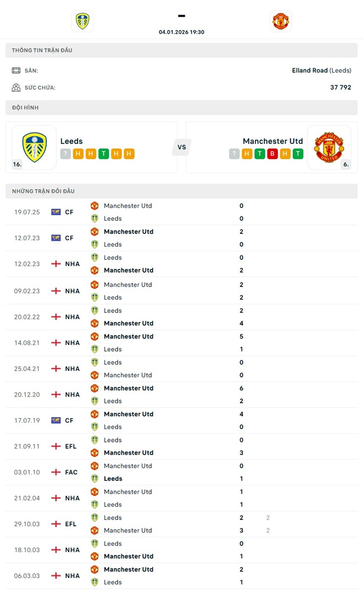Click the Manchester Utd team name in ĐỘI HÌNH
Viewport: 364px width, 592px height.
pyautogui.click(x=273, y=141)
